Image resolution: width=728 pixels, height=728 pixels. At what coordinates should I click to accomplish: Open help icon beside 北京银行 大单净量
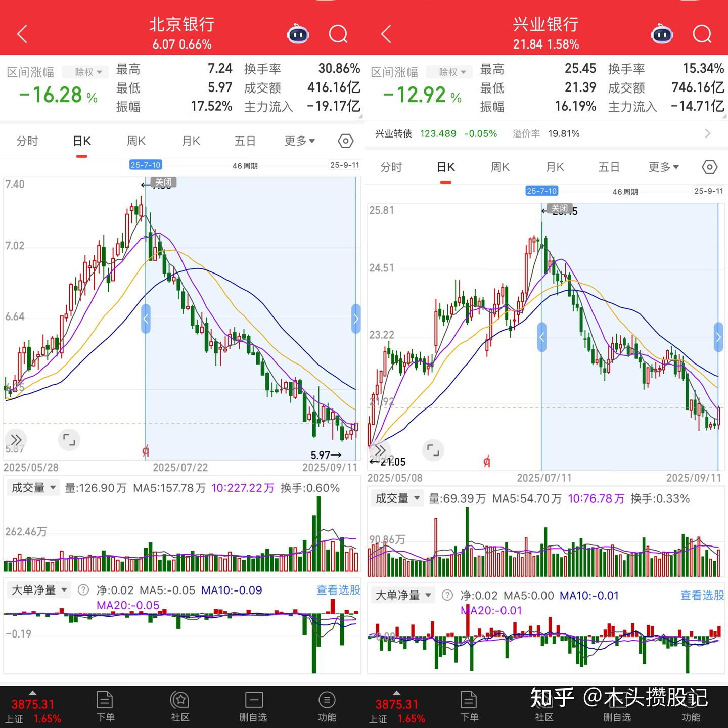pyautogui.click(x=83, y=590)
